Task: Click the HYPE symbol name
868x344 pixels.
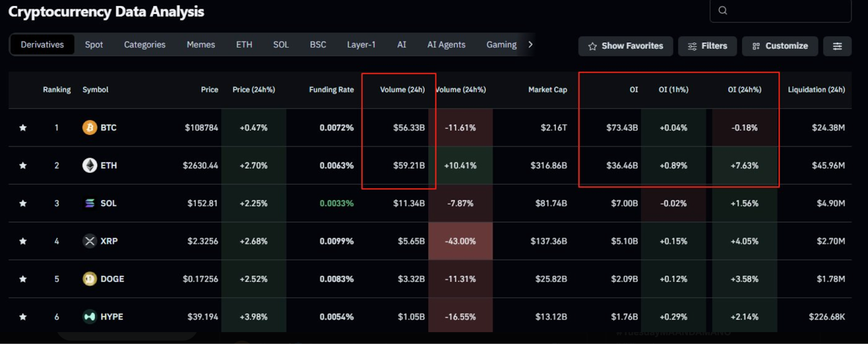Action: click(112, 317)
